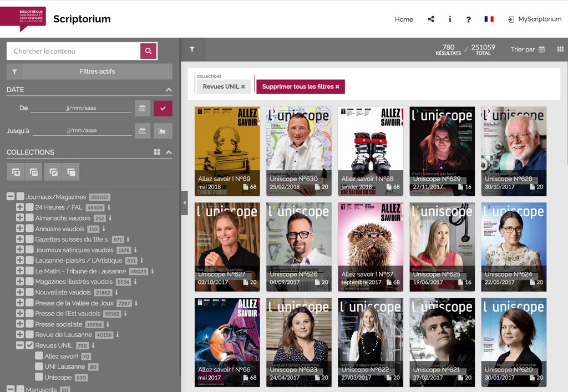Screen dimensions: 568x392
Task: Focus the 'Chercher le contenu' search field
Action: coord(74,51)
